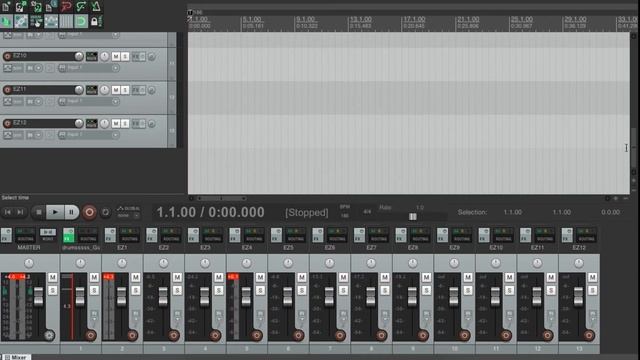Mute EZ4 in the mixer
This screenshot has height=360, width=640.
[x=260, y=278]
